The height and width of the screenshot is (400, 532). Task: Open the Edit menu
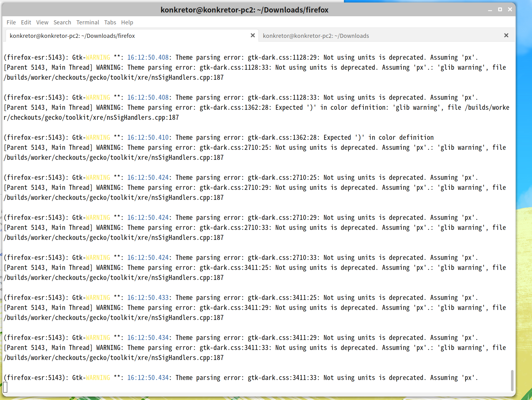pos(26,23)
